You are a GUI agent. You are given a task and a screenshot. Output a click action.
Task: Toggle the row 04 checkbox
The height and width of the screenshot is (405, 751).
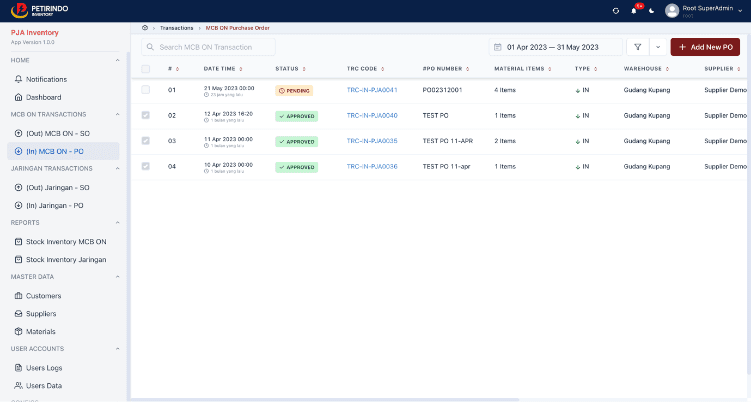(146, 166)
